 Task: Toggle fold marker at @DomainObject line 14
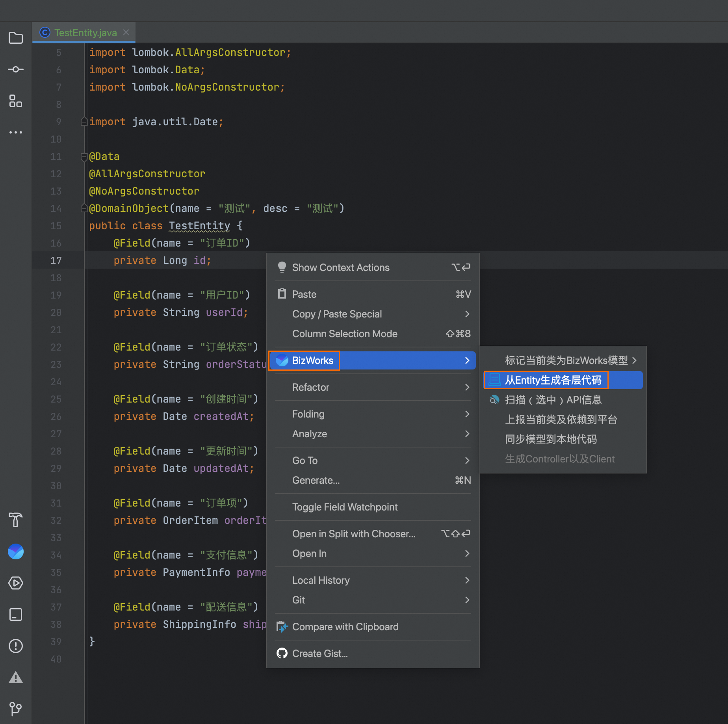point(84,208)
